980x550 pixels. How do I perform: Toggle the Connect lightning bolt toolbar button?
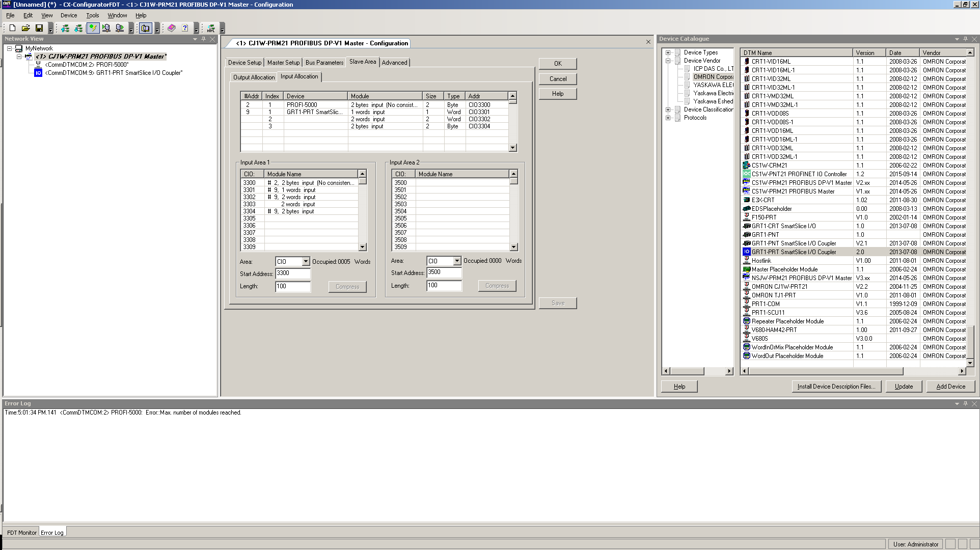[93, 28]
